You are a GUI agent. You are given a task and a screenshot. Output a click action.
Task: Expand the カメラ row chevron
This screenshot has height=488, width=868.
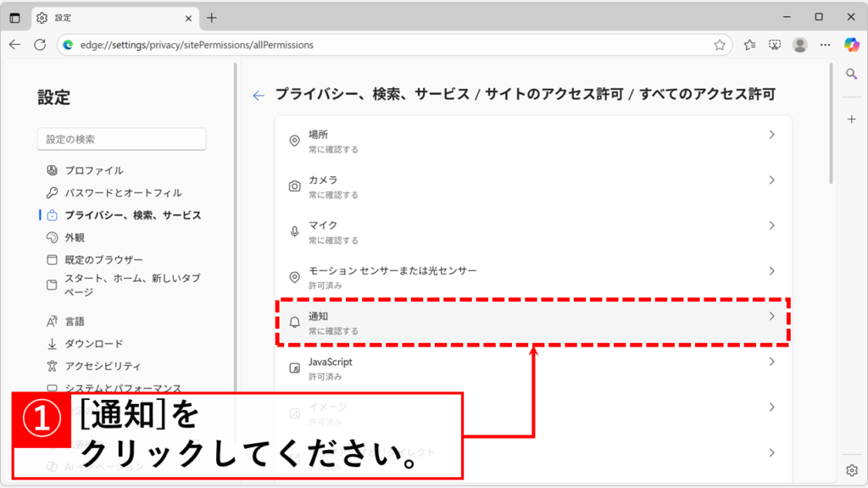(x=771, y=180)
